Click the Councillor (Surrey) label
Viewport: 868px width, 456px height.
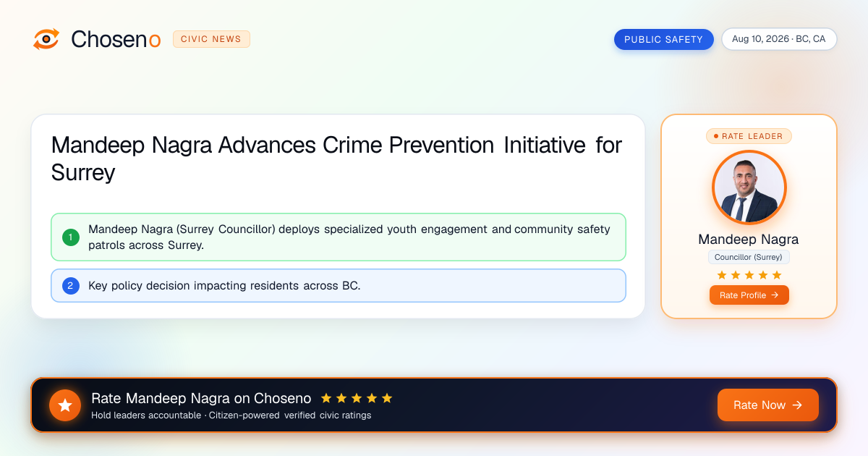pyautogui.click(x=749, y=257)
